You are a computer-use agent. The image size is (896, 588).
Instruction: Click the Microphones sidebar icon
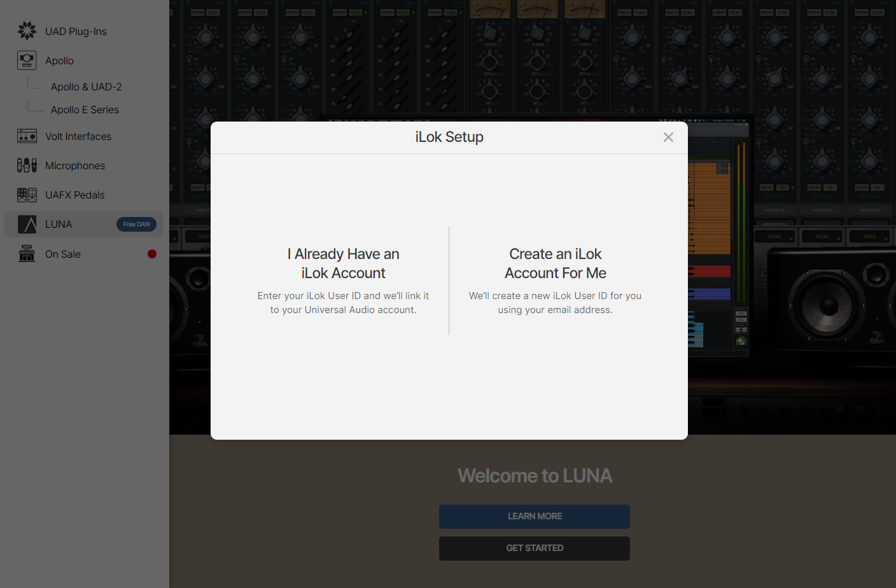tap(27, 165)
